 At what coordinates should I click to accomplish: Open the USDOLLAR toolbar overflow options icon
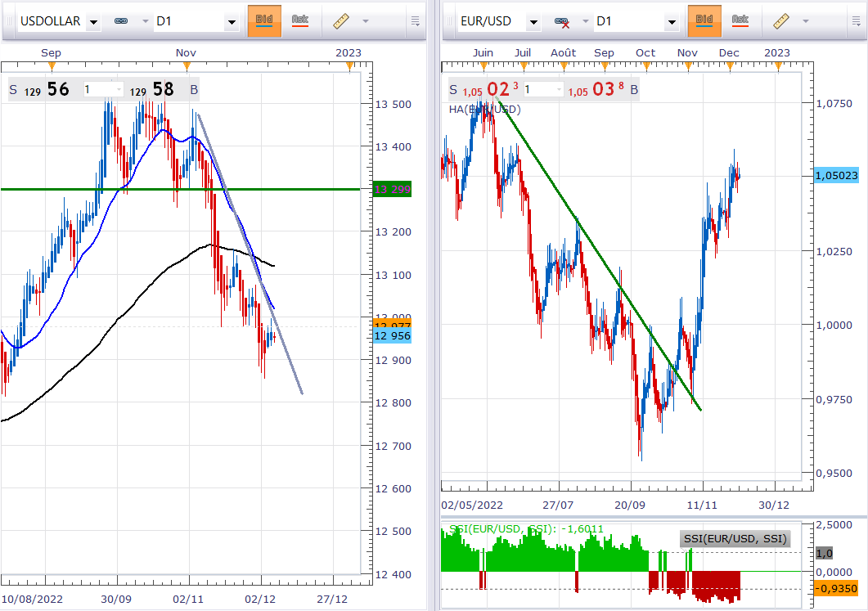pyautogui.click(x=415, y=20)
